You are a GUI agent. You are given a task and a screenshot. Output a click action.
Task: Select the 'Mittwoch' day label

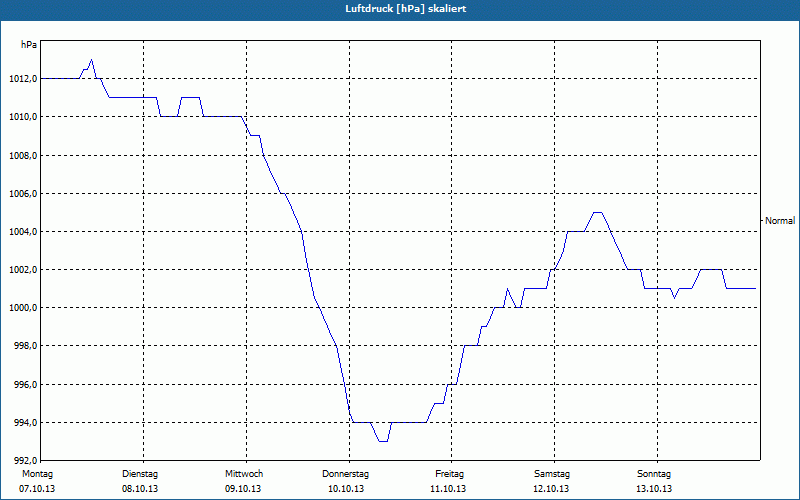point(244,474)
